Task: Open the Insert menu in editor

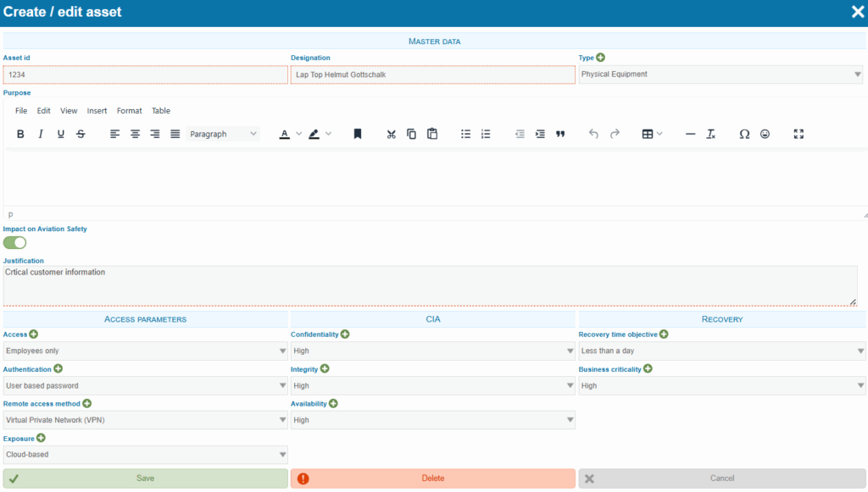Action: (97, 111)
